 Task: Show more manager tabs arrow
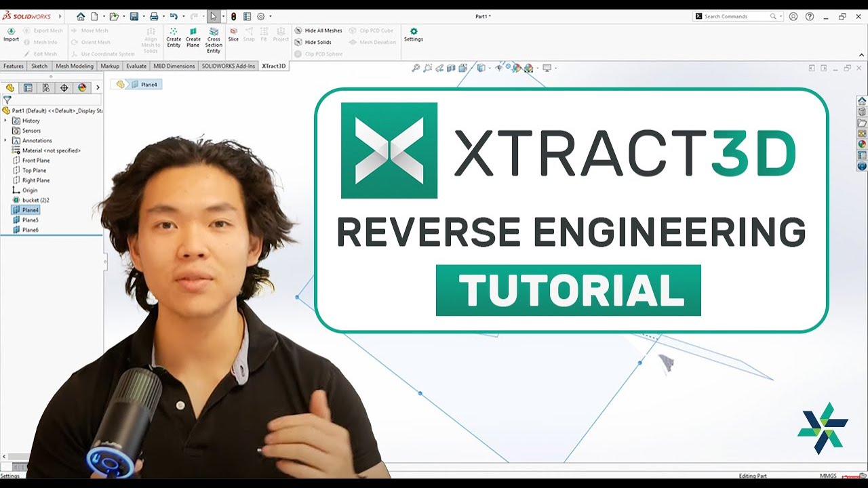tap(98, 87)
